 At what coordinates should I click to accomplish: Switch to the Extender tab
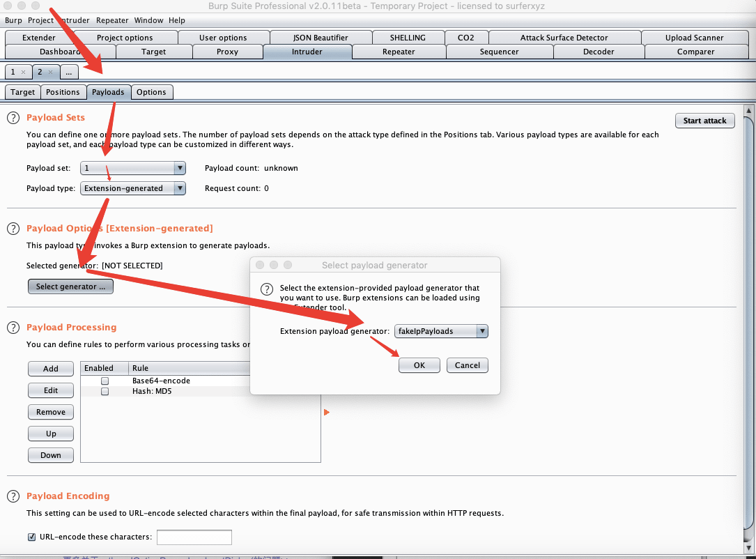(x=39, y=38)
